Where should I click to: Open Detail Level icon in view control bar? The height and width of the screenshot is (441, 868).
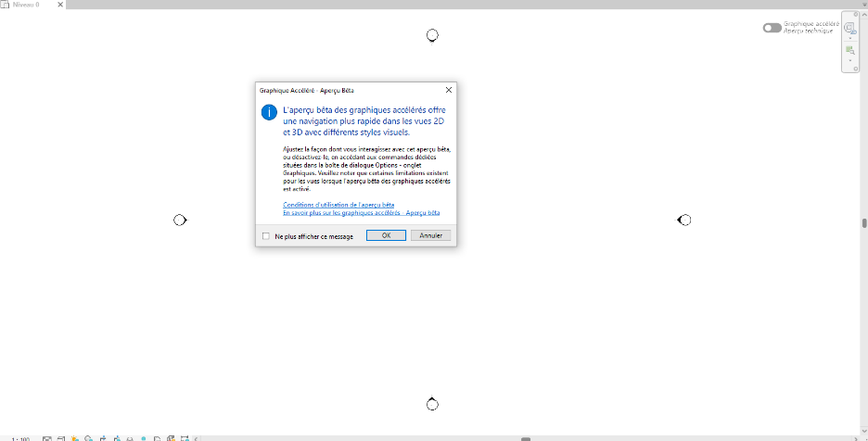pos(47,439)
